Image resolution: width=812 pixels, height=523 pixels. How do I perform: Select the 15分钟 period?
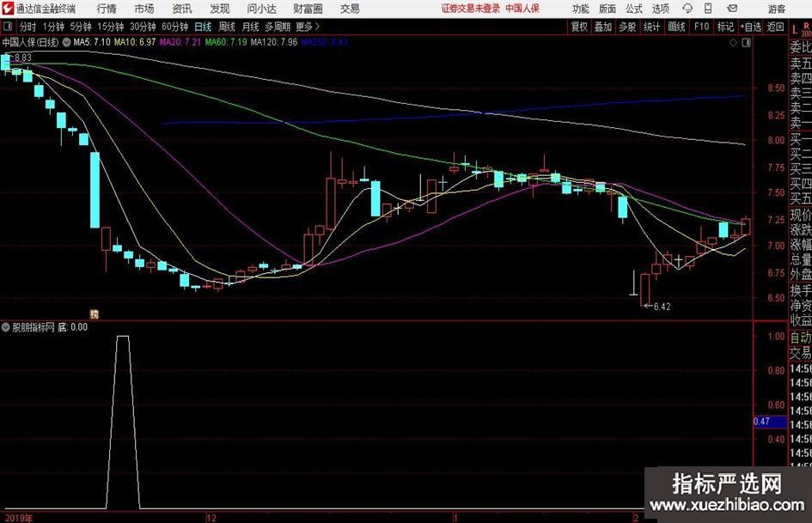coord(111,27)
